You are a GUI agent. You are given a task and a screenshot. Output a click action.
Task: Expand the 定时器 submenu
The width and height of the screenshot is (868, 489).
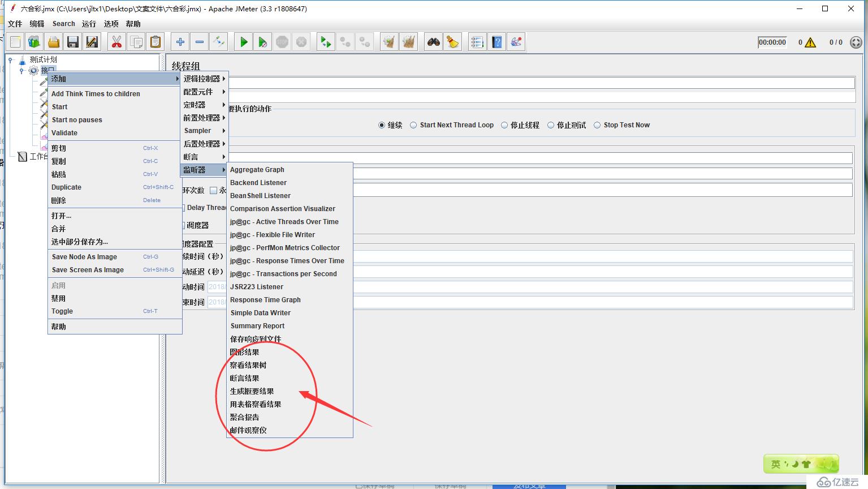pos(204,105)
